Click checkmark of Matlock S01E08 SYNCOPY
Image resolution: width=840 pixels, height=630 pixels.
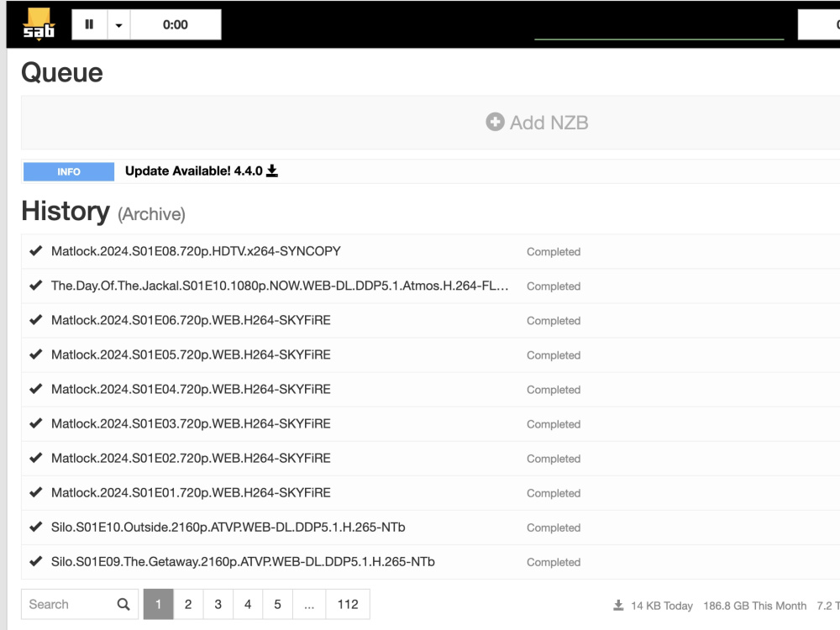tap(36, 250)
